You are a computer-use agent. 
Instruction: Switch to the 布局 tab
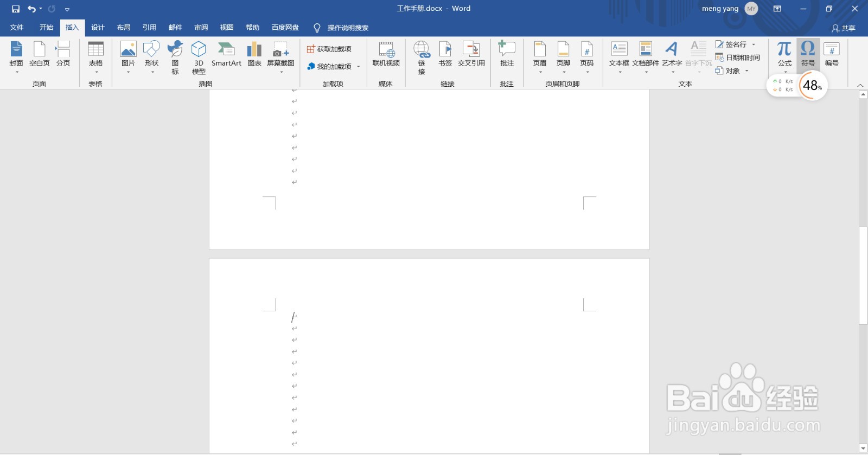124,28
